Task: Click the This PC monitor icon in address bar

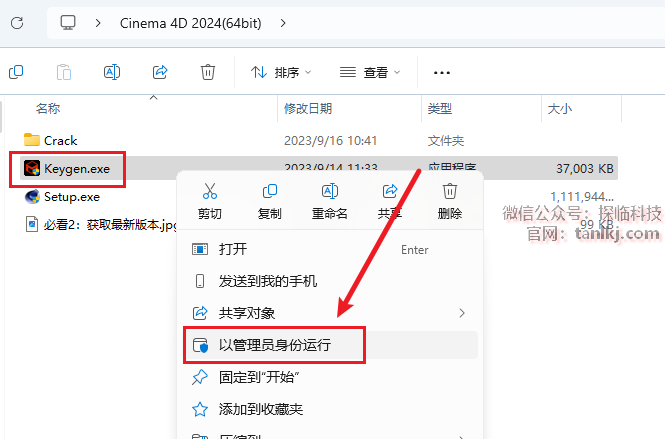Action: click(68, 22)
